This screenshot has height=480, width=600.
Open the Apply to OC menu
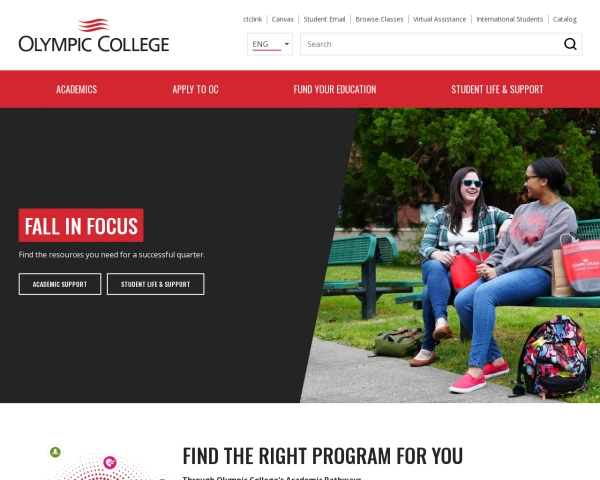pyautogui.click(x=195, y=89)
